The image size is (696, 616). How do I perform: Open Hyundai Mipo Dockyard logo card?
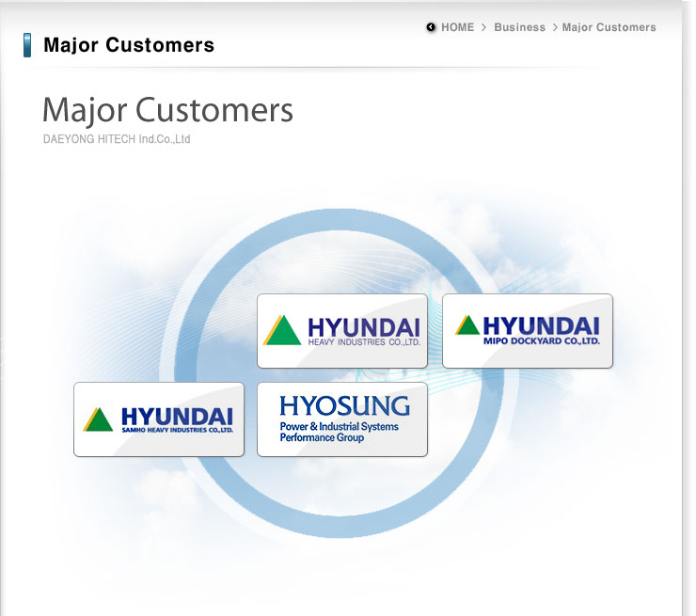coord(528,331)
